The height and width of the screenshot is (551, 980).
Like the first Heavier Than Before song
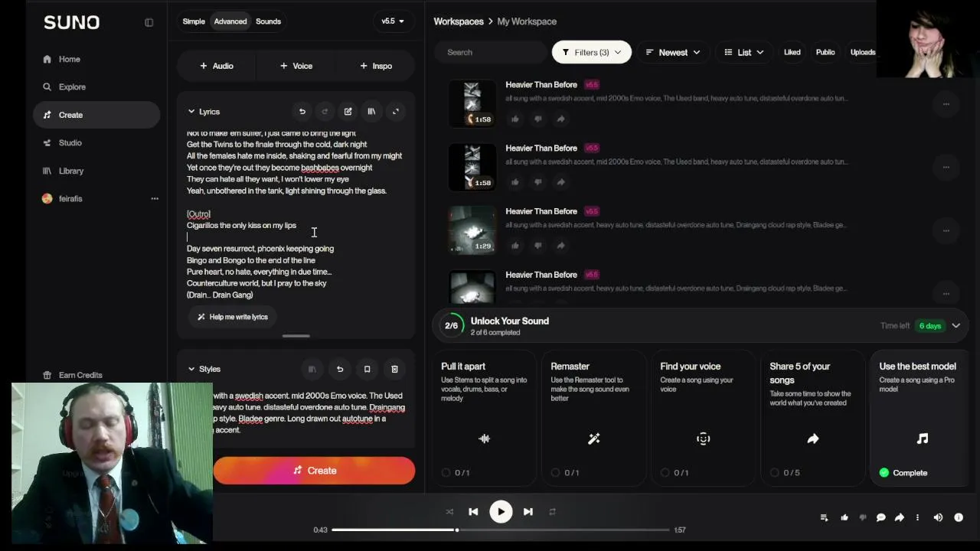click(x=515, y=119)
